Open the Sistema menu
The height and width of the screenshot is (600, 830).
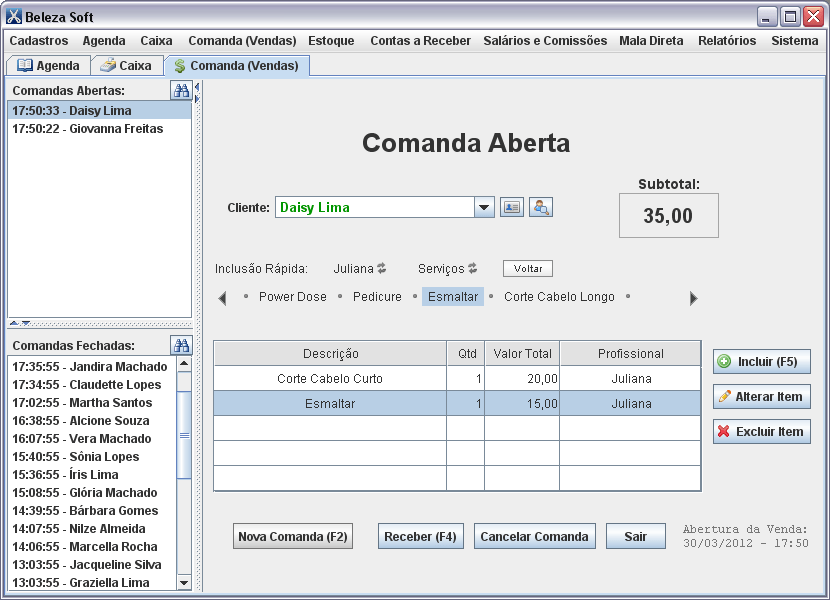click(x=795, y=41)
